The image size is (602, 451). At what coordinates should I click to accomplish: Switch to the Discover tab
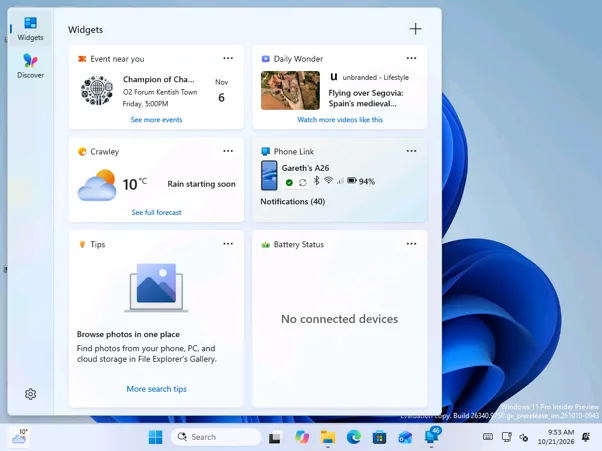30,66
